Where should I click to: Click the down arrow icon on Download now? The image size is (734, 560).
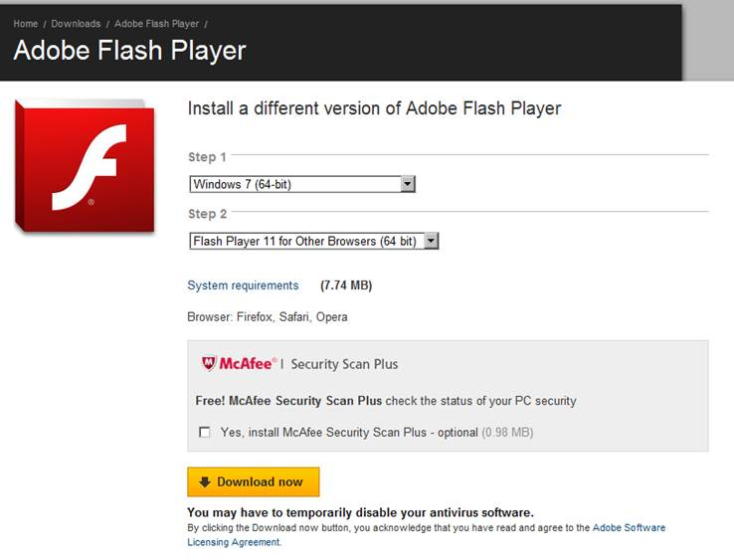point(205,481)
